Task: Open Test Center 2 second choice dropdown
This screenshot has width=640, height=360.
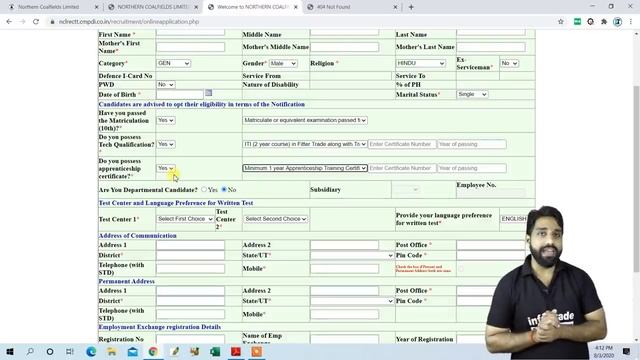Action: [x=276, y=219]
